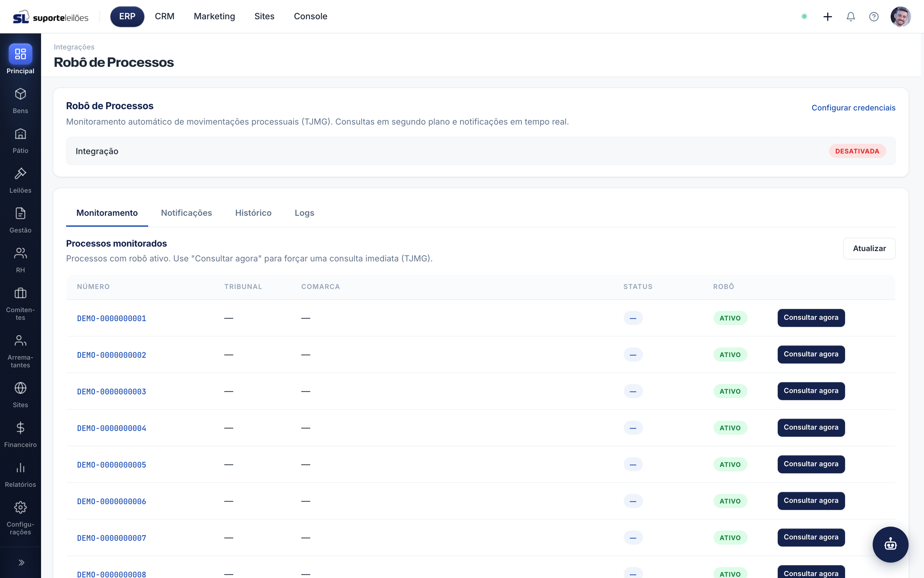The height and width of the screenshot is (578, 924).
Task: Switch to the CRM module
Action: pyautogui.click(x=165, y=16)
